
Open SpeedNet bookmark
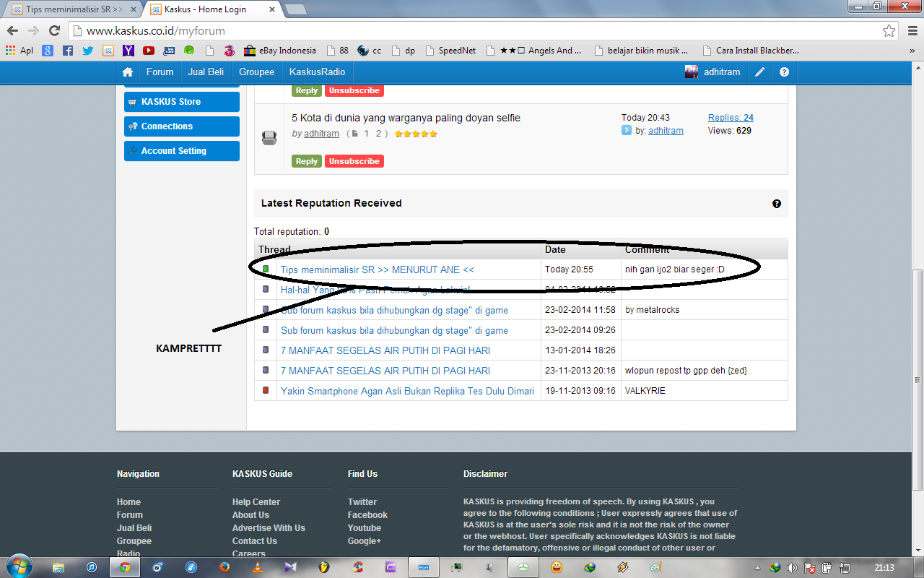coord(450,51)
